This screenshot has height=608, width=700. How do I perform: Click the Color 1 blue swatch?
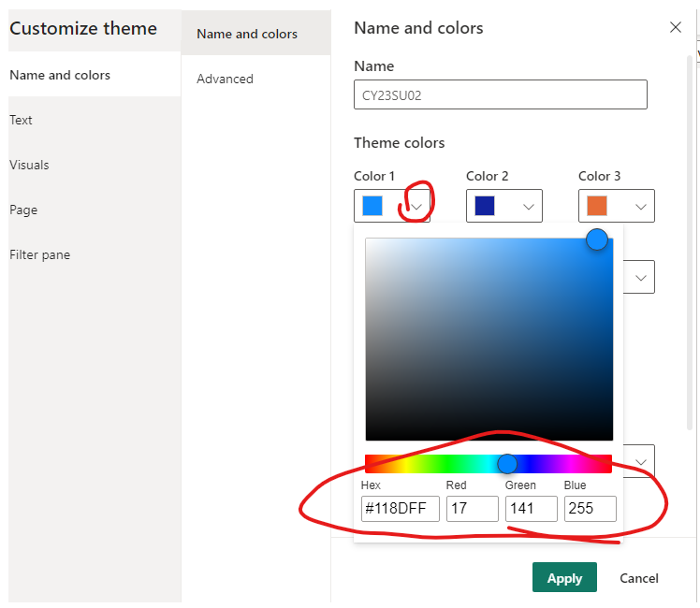[372, 206]
